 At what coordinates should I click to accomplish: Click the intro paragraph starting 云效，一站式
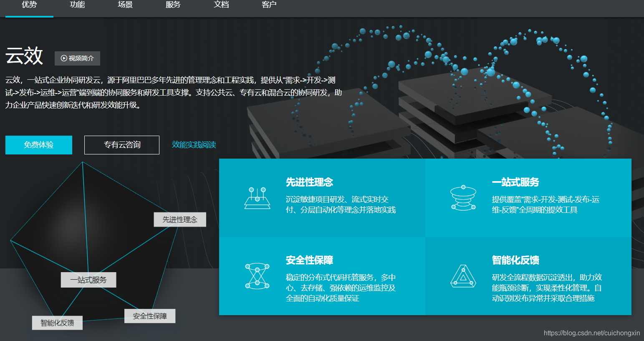pyautogui.click(x=174, y=93)
